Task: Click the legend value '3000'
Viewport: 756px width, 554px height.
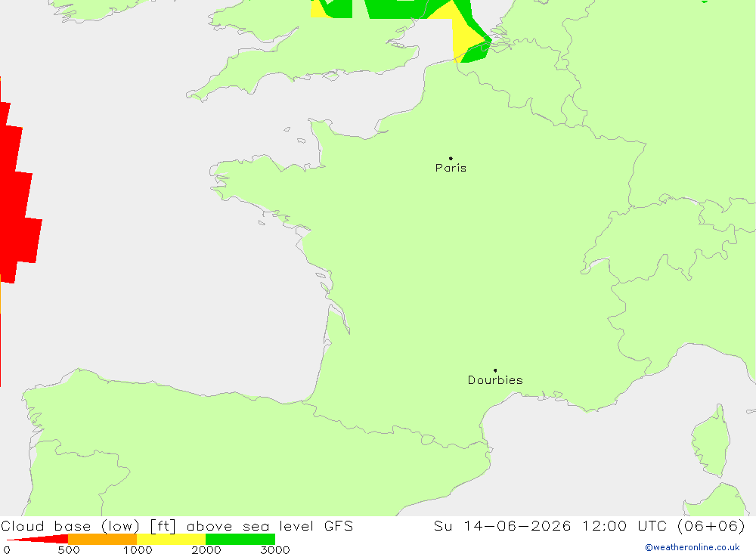Action: click(x=275, y=549)
